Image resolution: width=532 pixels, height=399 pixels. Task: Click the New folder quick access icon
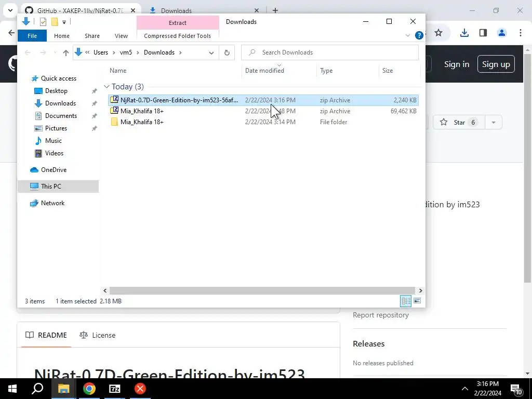tap(55, 22)
